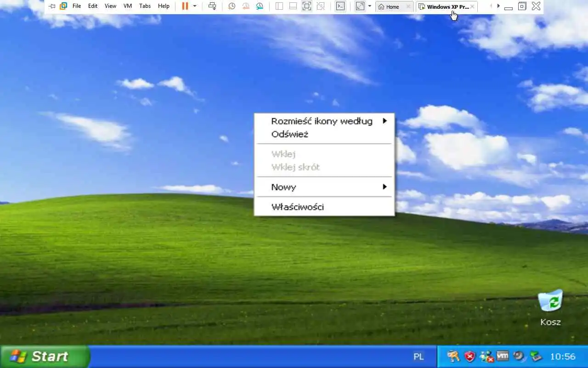
Task: Click the Safely Remove Hardware tray icon
Action: (536, 356)
